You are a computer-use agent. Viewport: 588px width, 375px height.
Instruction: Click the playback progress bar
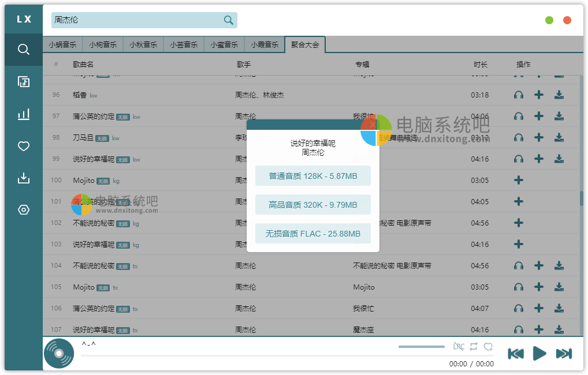point(287,355)
